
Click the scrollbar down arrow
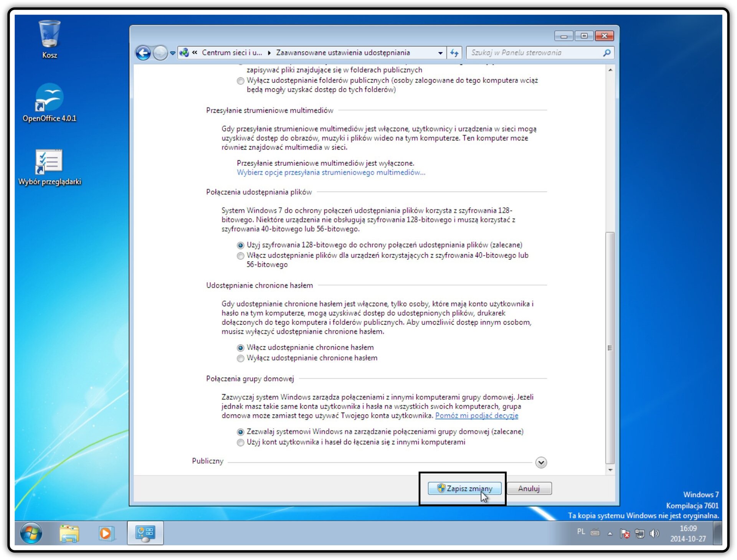coord(610,470)
